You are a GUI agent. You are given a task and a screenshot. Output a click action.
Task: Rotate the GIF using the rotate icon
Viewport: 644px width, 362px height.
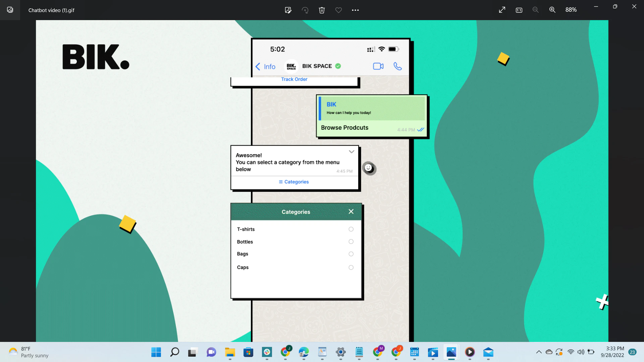[x=305, y=10]
